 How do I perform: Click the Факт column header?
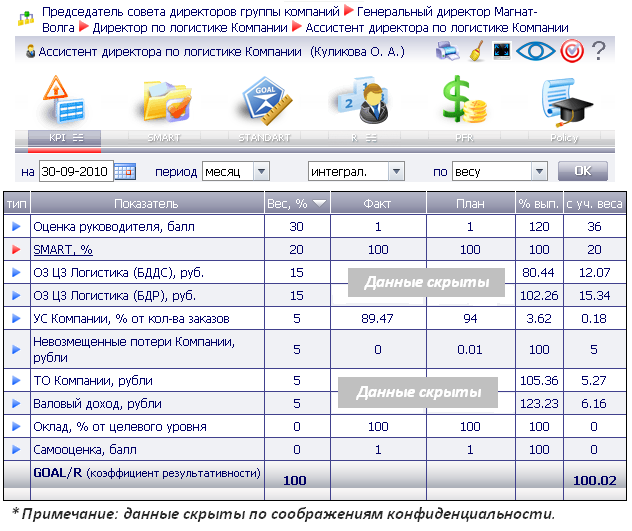[378, 204]
